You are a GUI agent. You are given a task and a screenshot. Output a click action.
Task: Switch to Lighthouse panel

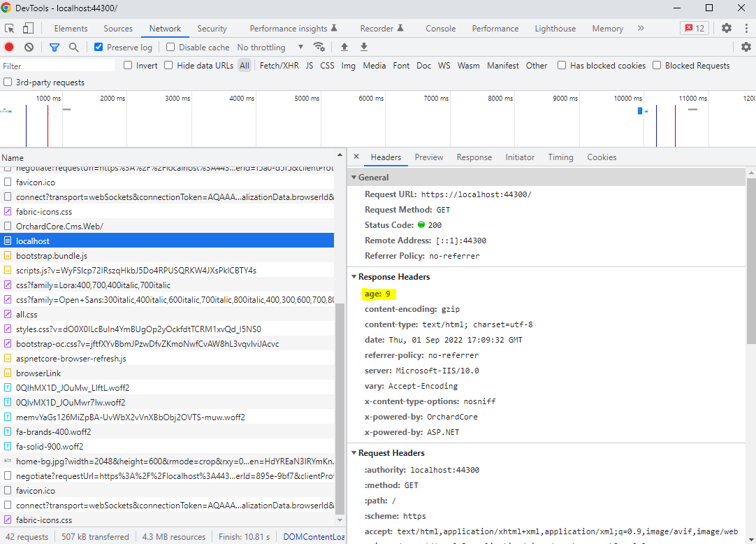tap(555, 29)
